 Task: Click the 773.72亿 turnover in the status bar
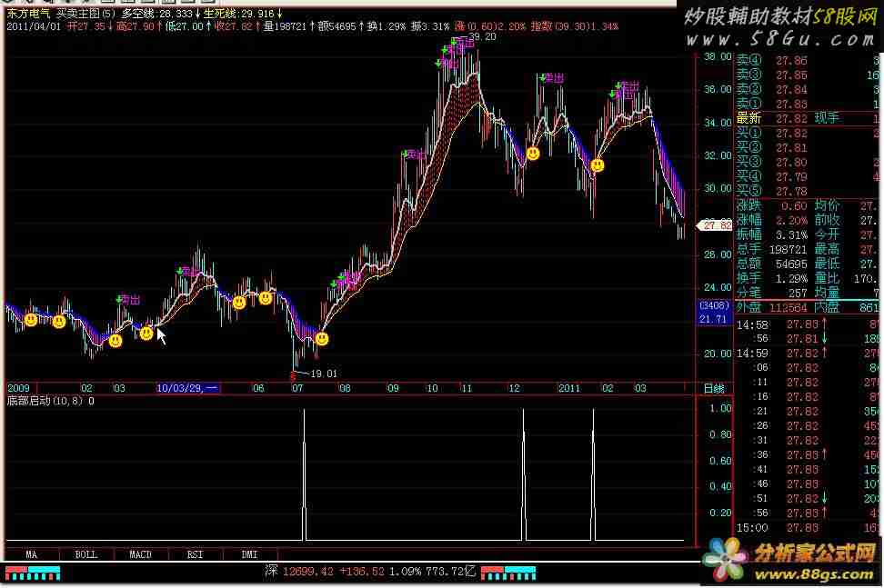(451, 571)
